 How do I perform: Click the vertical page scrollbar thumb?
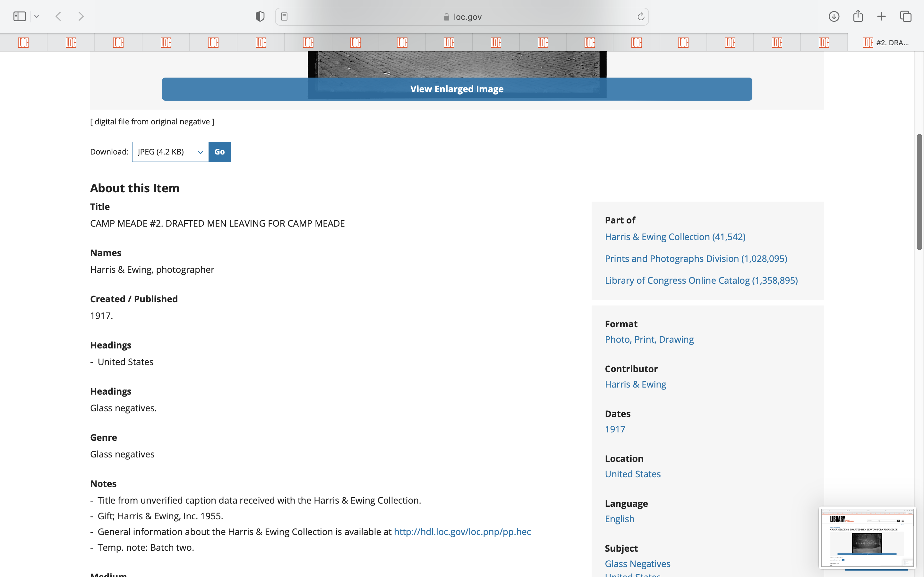919,192
